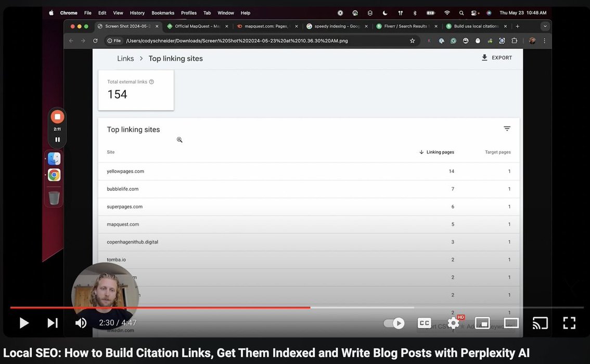Switch to Official MapQuest tab
590x364 pixels.
tap(197, 26)
